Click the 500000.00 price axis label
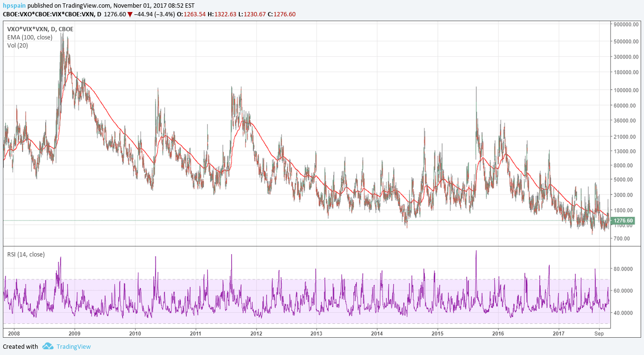Screen dimensions: 644x355 627,42
